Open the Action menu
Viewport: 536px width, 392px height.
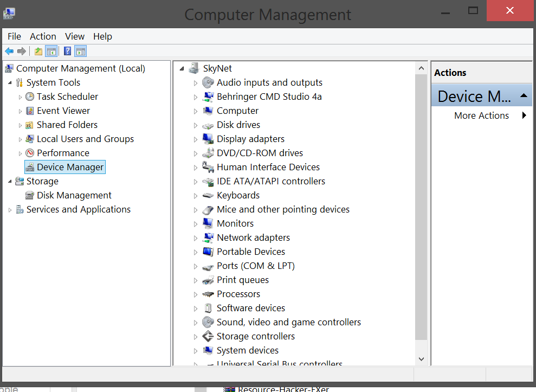click(43, 36)
